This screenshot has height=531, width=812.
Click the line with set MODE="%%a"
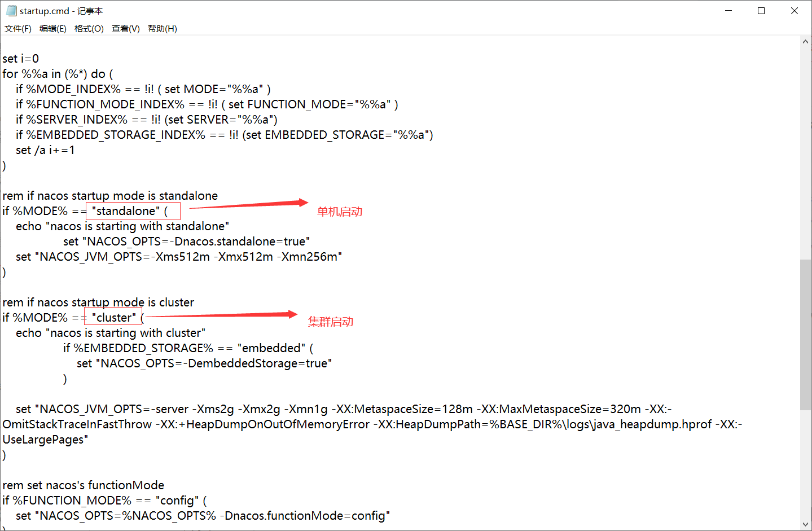tap(143, 89)
